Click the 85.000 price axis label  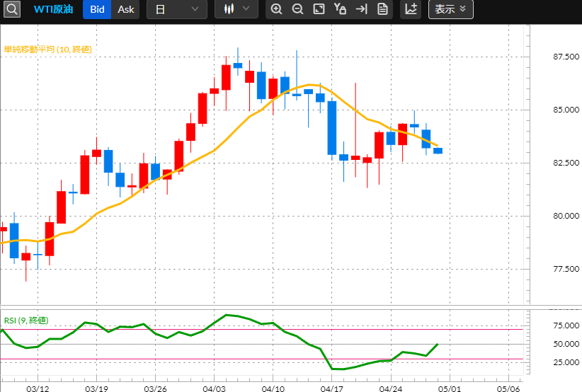(566, 110)
